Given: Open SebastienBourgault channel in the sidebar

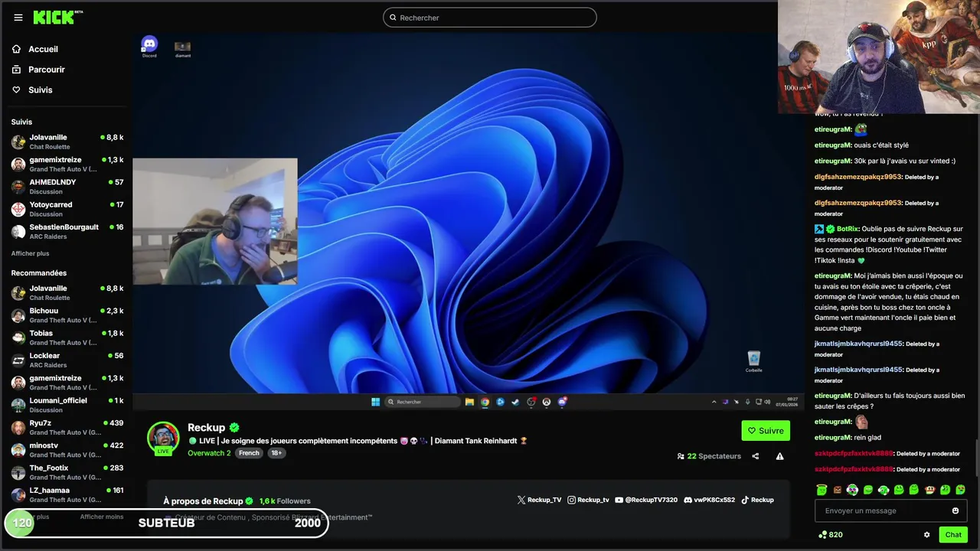Looking at the screenshot, I should pos(67,231).
